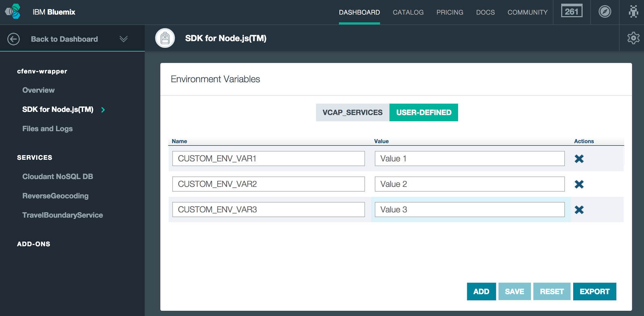The width and height of the screenshot is (644, 316).
Task: Select SDK for Node.js(TM) in sidebar
Action: [58, 109]
